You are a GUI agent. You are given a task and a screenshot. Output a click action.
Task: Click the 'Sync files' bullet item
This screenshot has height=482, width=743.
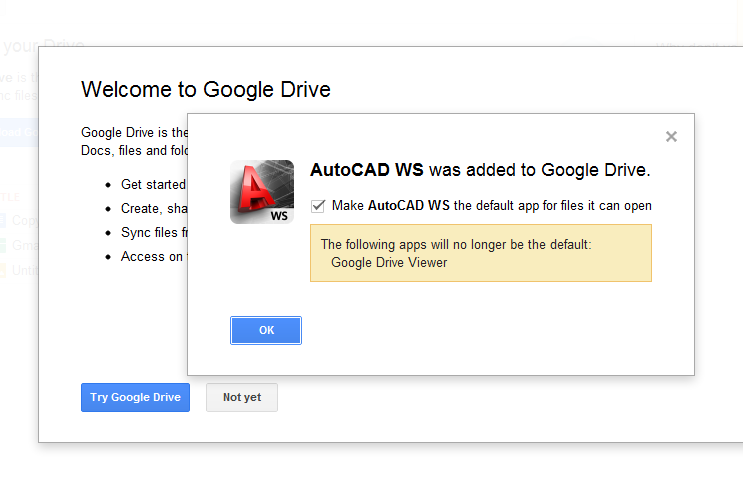coord(153,232)
